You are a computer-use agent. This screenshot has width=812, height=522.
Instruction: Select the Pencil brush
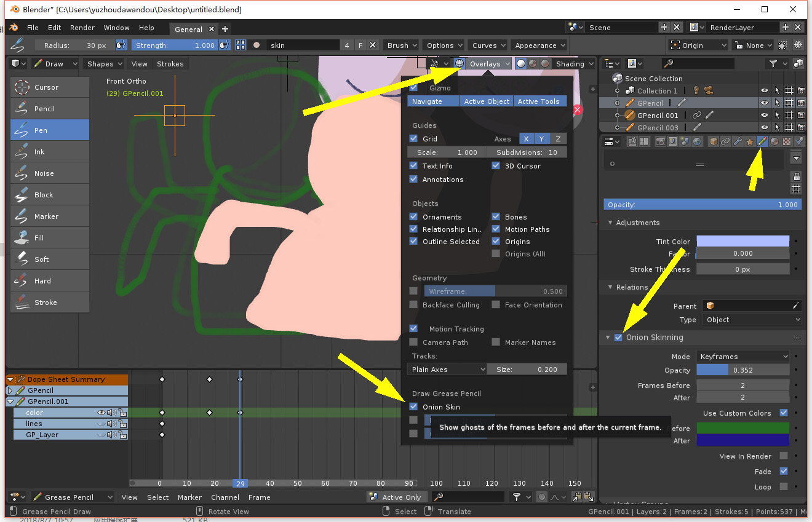click(x=50, y=109)
